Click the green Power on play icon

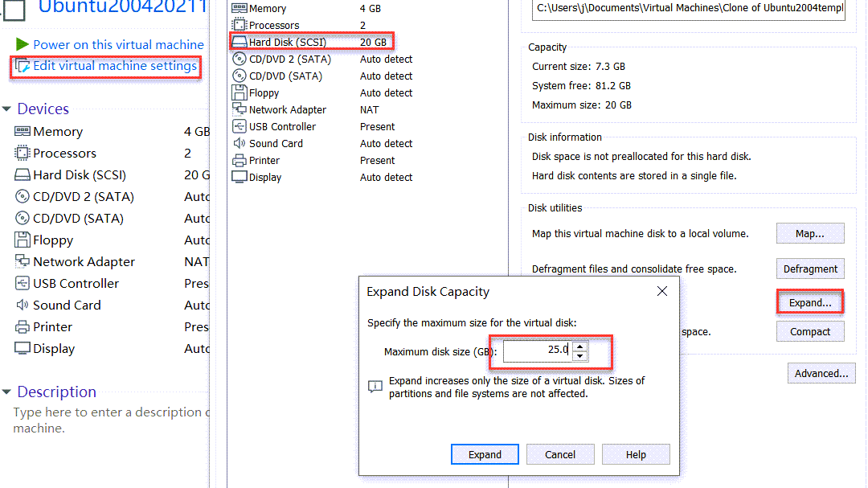[23, 44]
